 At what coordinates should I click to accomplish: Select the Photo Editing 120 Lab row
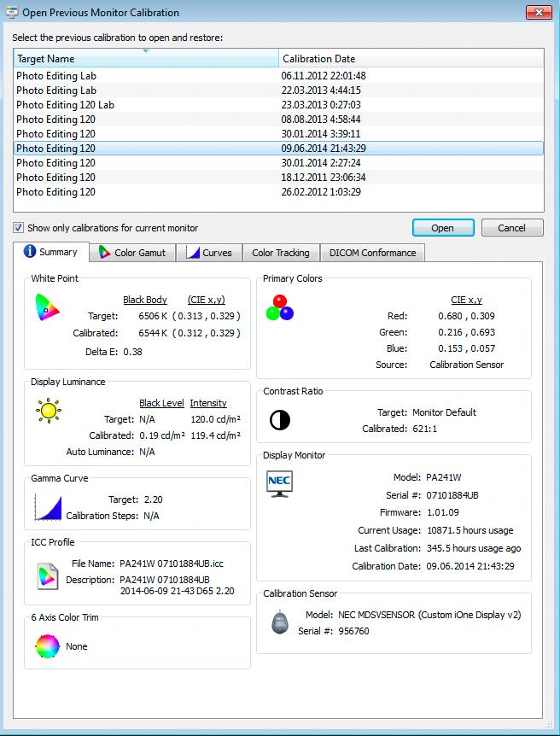[278, 105]
